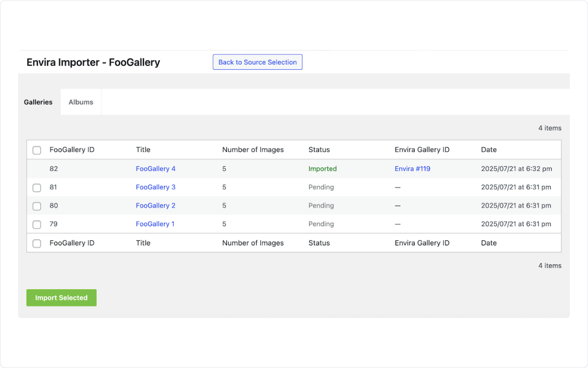
Task: Select the Galleries tab
Action: click(x=38, y=102)
